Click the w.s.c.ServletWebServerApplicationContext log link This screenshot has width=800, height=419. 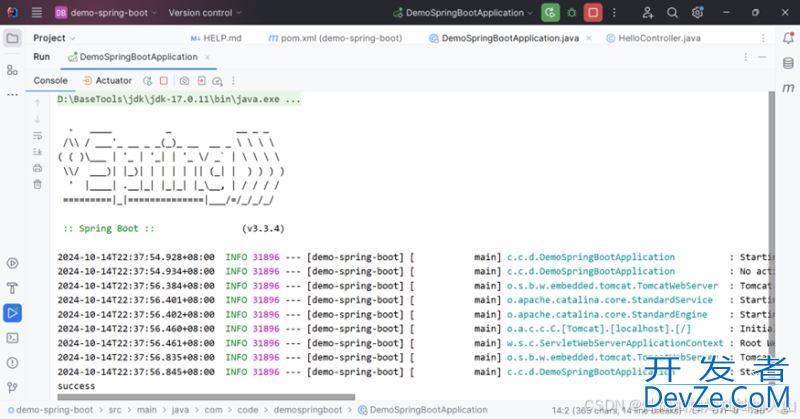coord(615,343)
